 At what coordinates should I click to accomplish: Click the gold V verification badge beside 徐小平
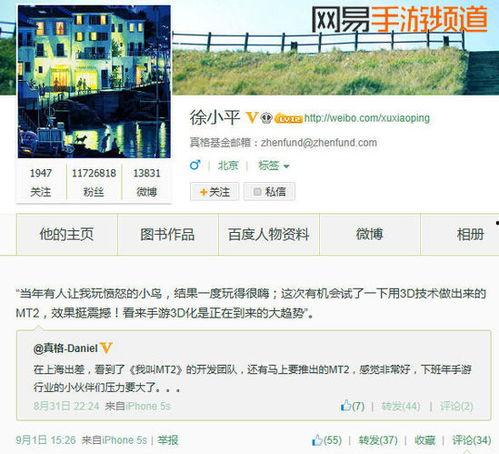[252, 117]
